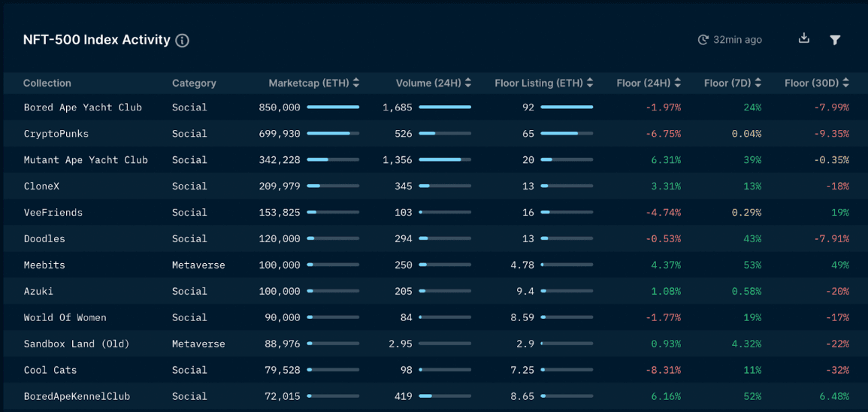
Task: Click the download icon in the header
Action: pos(803,38)
